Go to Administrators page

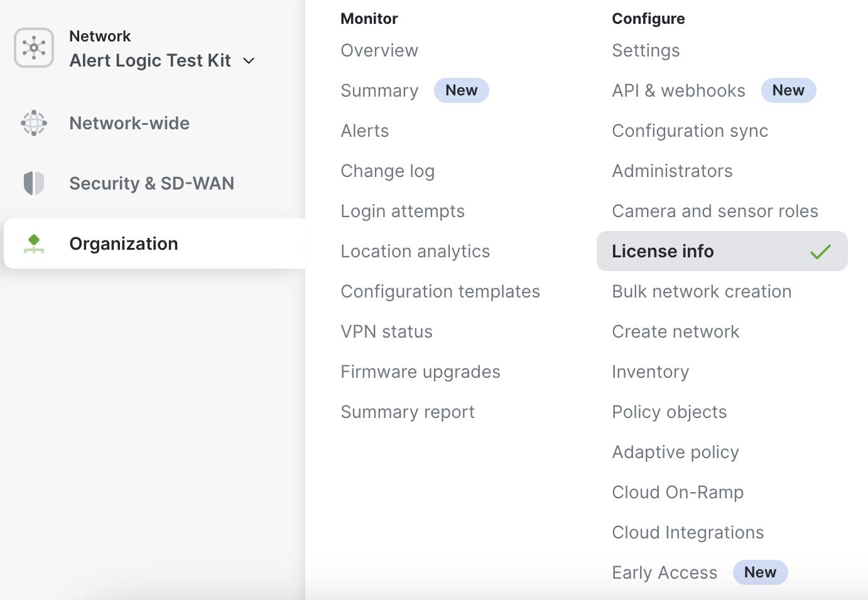pos(672,171)
